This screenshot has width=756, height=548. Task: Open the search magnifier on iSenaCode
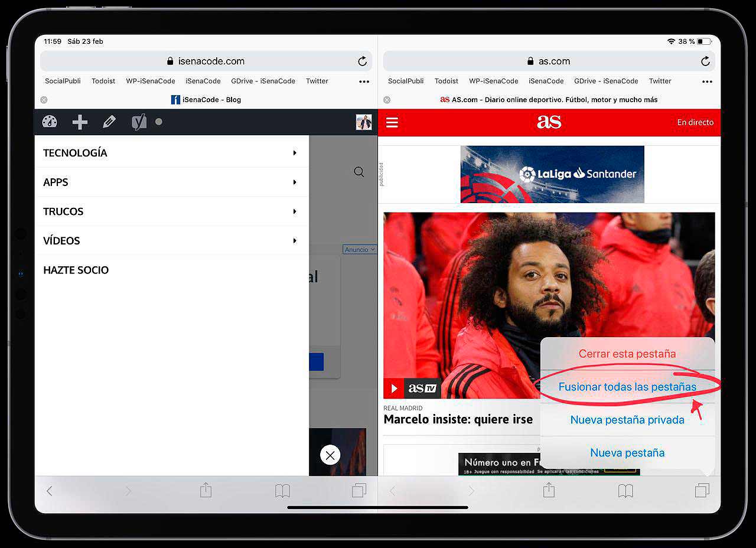pos(359,172)
